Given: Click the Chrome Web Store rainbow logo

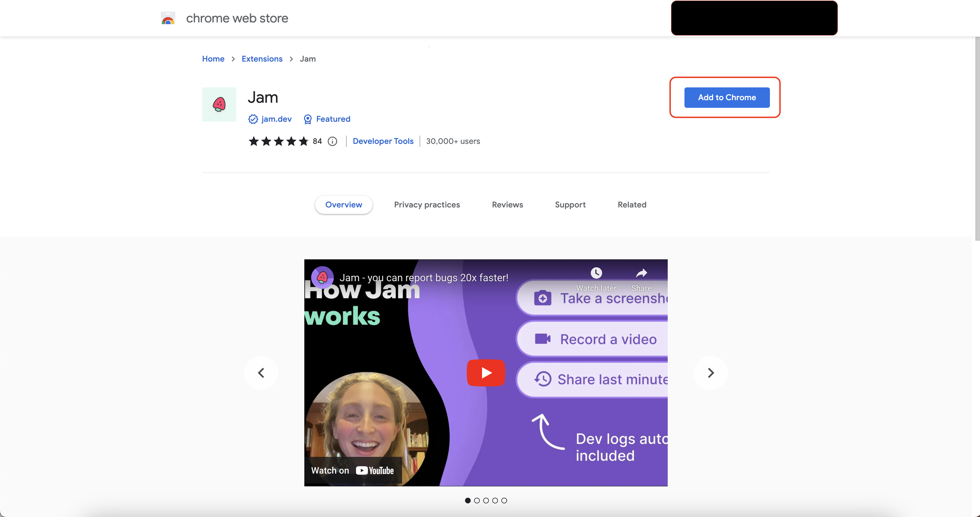Looking at the screenshot, I should (x=168, y=18).
